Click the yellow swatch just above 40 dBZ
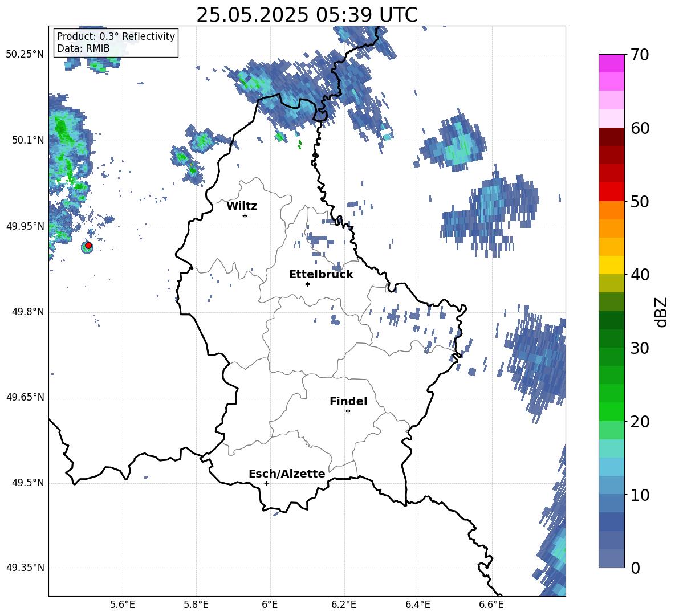The width and height of the screenshot is (675, 616). (612, 265)
